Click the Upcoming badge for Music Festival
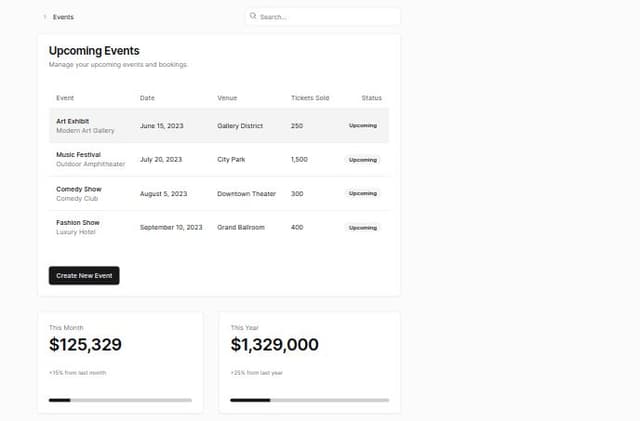 tap(363, 160)
